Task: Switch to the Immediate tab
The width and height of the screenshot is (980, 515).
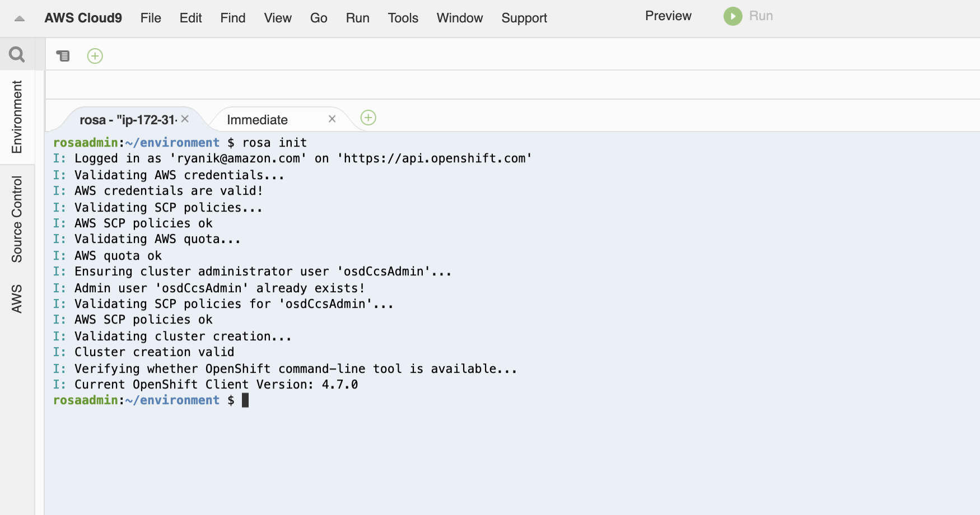Action: (257, 120)
